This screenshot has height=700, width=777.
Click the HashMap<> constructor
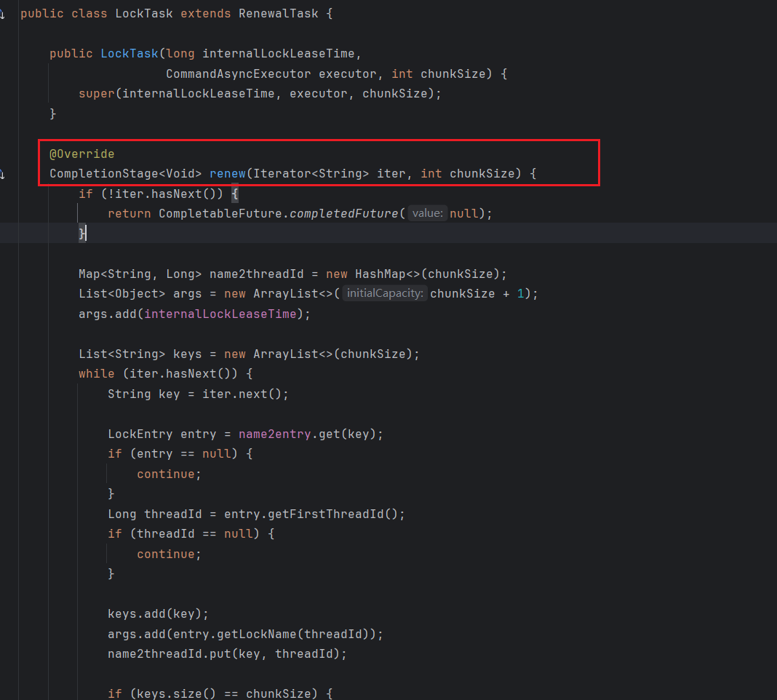[388, 274]
